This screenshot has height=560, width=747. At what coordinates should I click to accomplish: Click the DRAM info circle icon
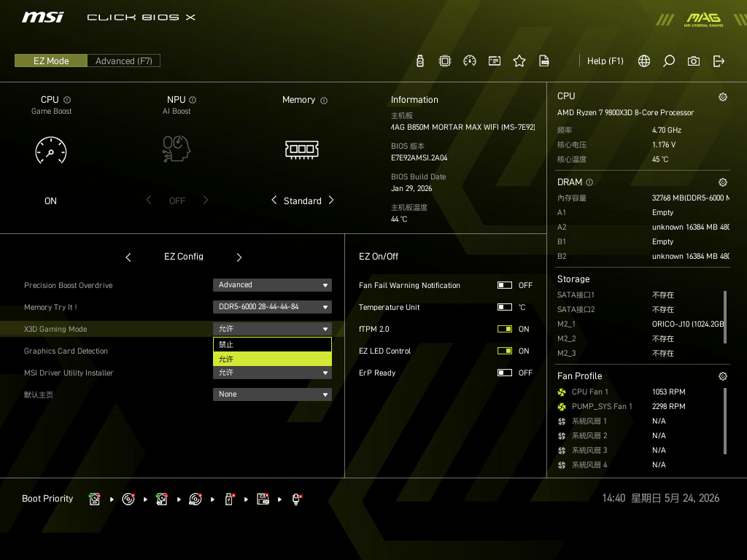pyautogui.click(x=589, y=182)
